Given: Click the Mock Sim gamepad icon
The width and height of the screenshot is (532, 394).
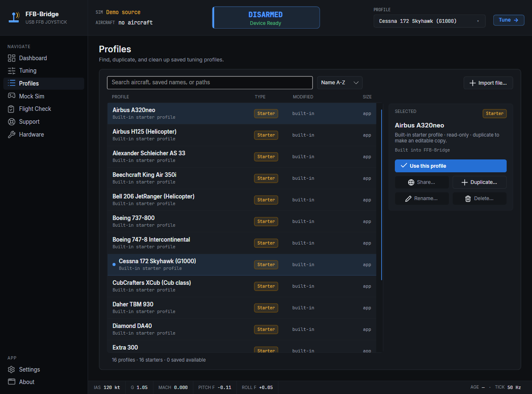Looking at the screenshot, I should tap(12, 96).
